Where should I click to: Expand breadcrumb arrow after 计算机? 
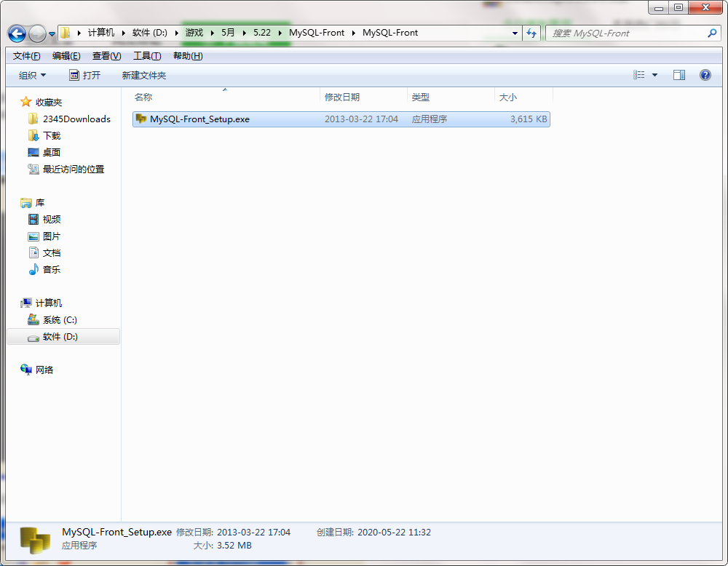coord(123,33)
